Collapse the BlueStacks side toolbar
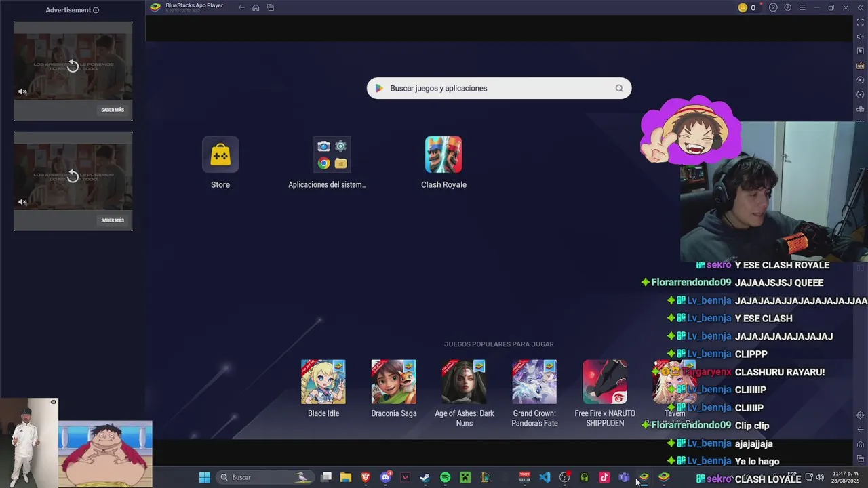 861,7
